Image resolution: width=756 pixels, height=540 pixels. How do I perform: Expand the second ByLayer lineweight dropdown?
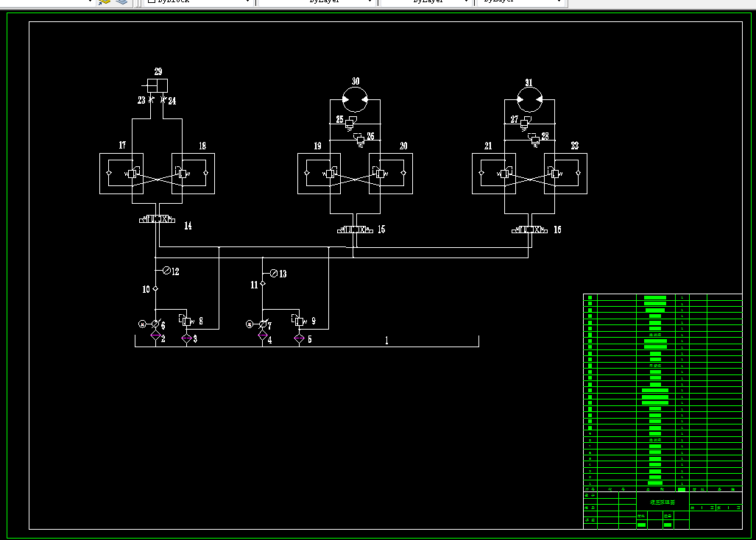[x=425, y=1]
